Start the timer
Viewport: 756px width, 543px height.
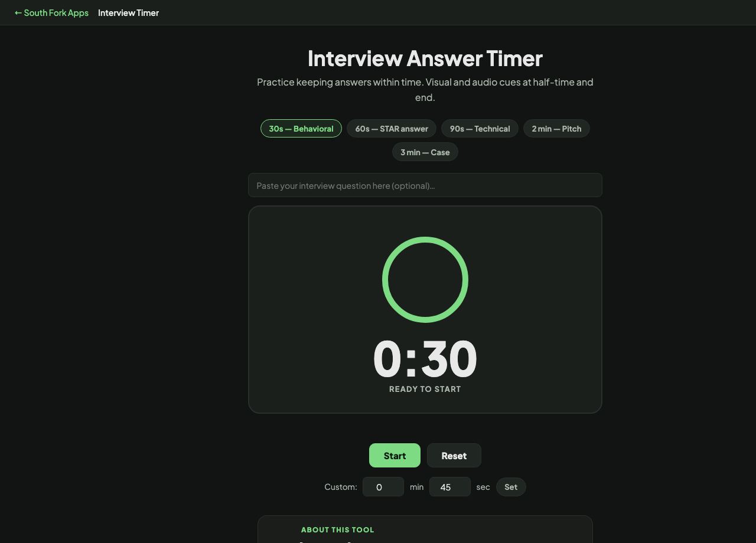click(395, 456)
